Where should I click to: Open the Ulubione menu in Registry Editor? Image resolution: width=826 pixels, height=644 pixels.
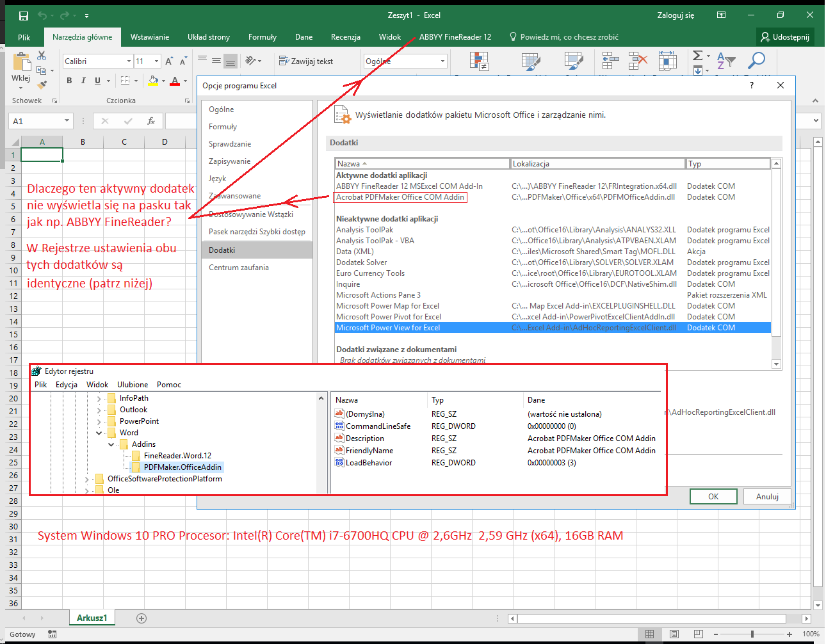(133, 385)
